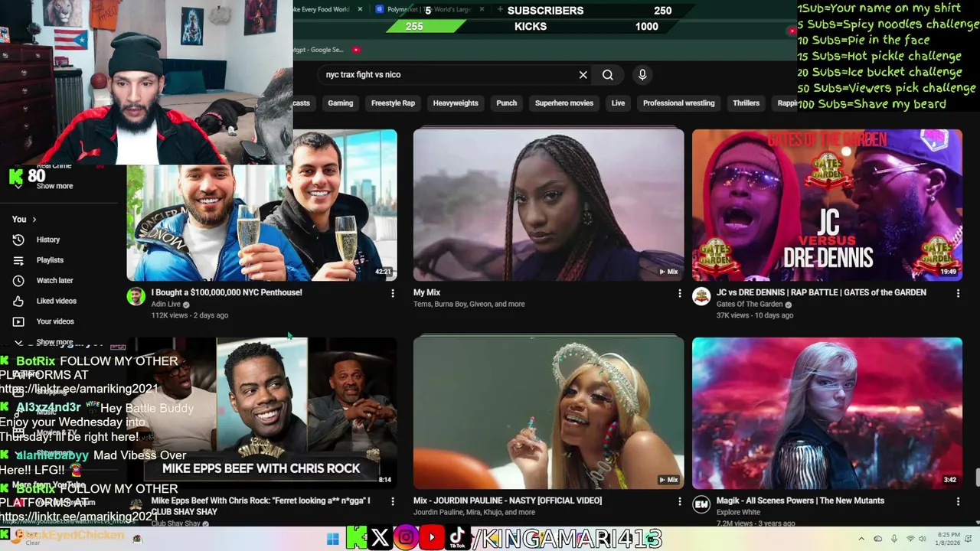
Task: Start voice search with the microphone
Action: coord(642,74)
